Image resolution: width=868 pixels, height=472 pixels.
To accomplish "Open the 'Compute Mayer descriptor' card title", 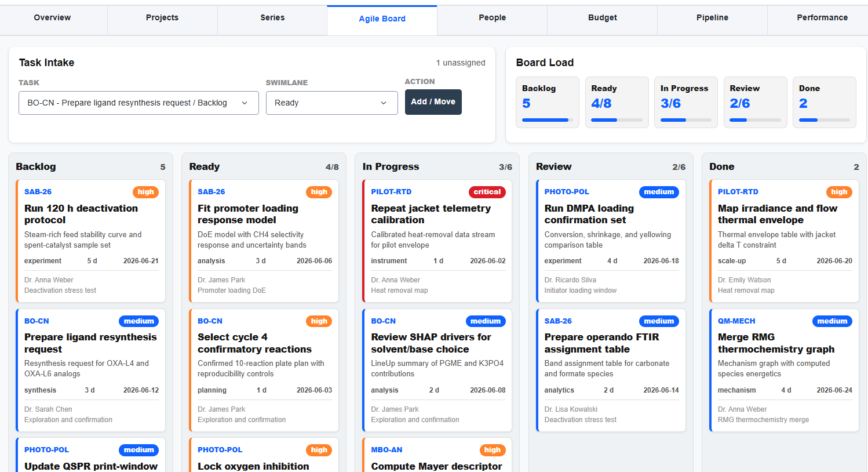I will point(437,466).
